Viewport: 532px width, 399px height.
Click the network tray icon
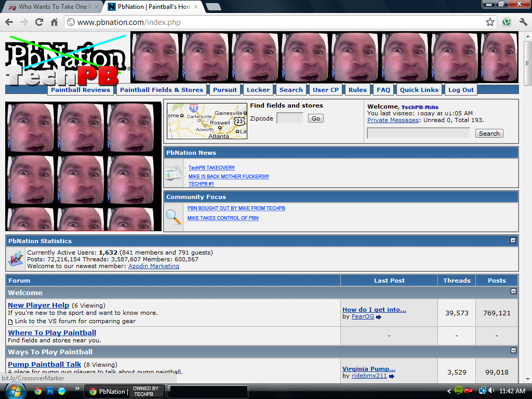pos(482,391)
